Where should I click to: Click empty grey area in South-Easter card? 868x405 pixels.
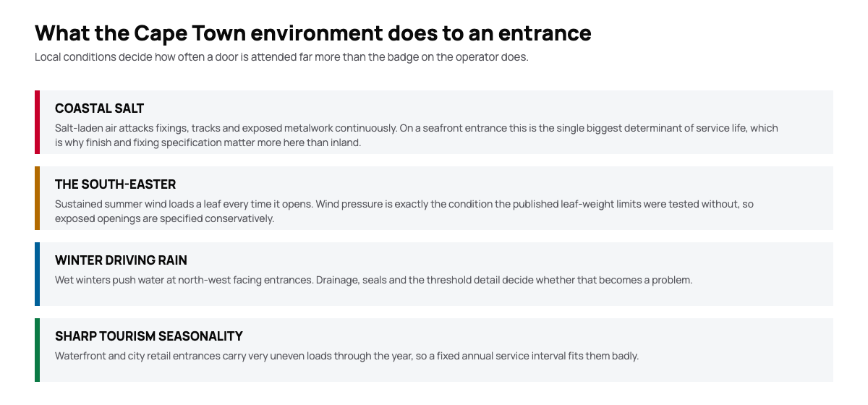click(x=796, y=198)
